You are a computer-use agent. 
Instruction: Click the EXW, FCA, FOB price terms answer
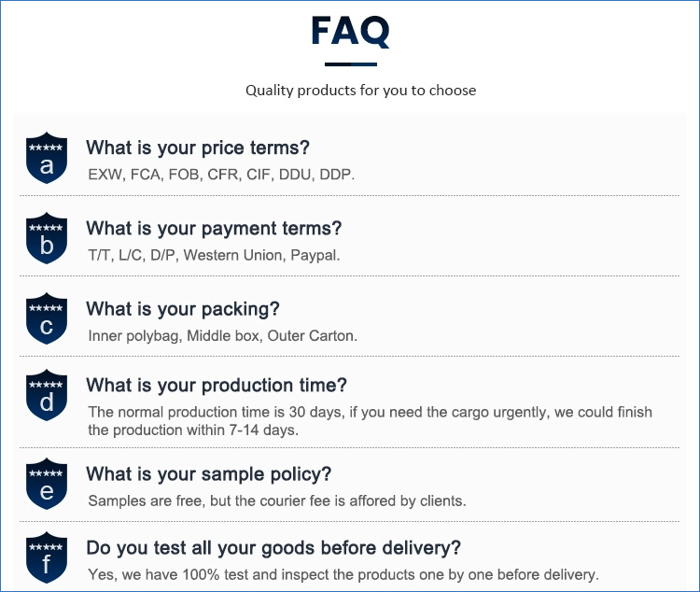[x=221, y=175]
